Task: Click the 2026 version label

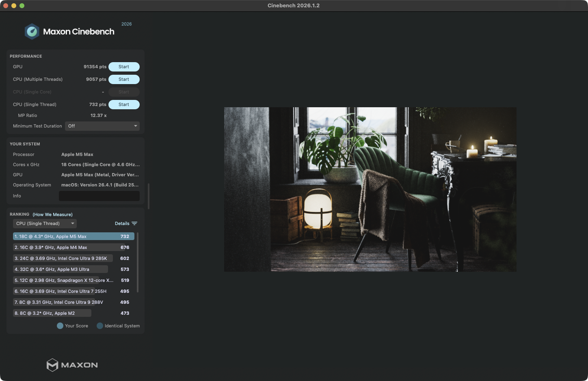Action: pyautogui.click(x=127, y=24)
